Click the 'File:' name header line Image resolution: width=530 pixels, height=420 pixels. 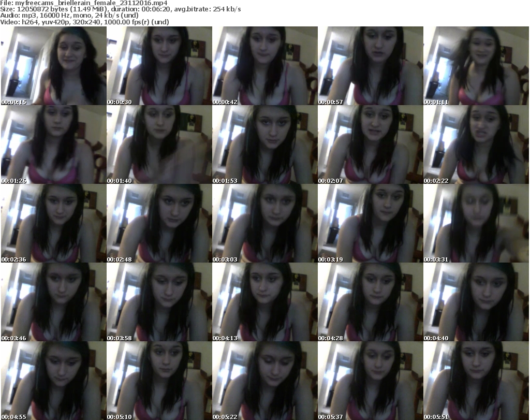(84, 3)
